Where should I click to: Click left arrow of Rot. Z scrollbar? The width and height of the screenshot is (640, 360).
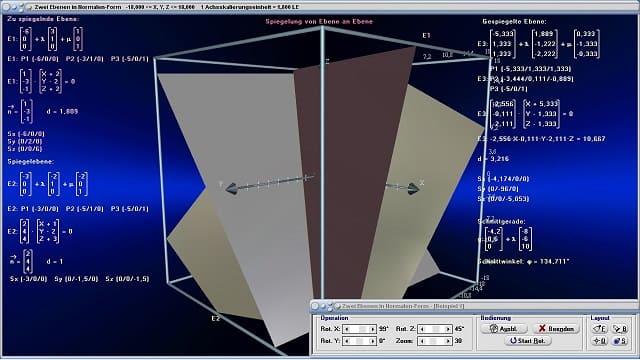click(422, 329)
